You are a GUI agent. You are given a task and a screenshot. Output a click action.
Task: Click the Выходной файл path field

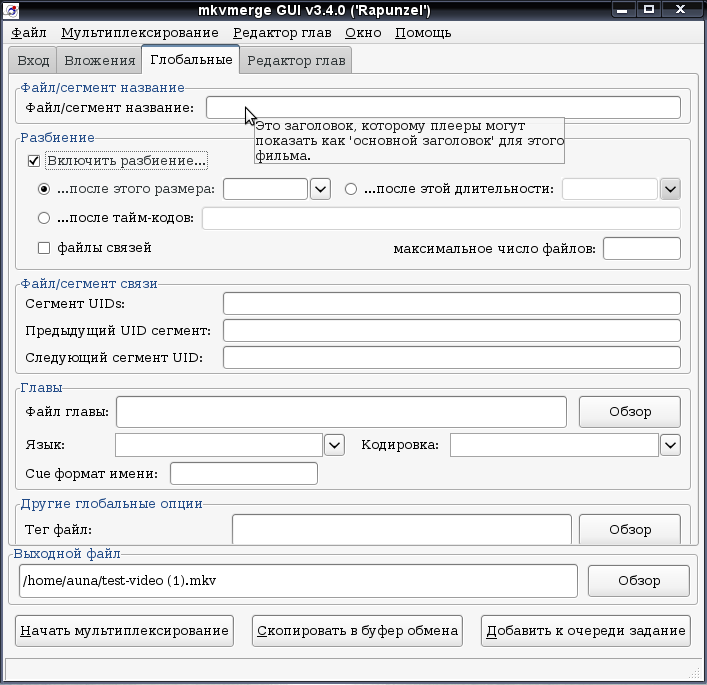tap(298, 581)
